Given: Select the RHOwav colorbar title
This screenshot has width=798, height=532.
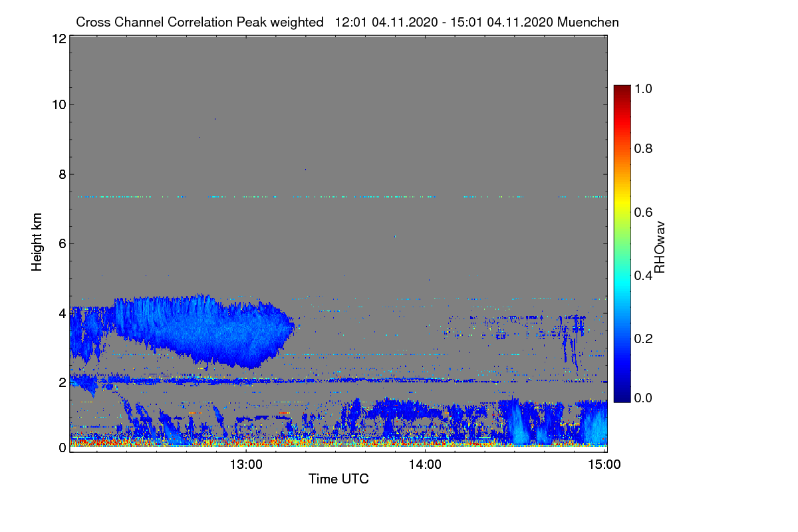Looking at the screenshot, I should point(660,247).
